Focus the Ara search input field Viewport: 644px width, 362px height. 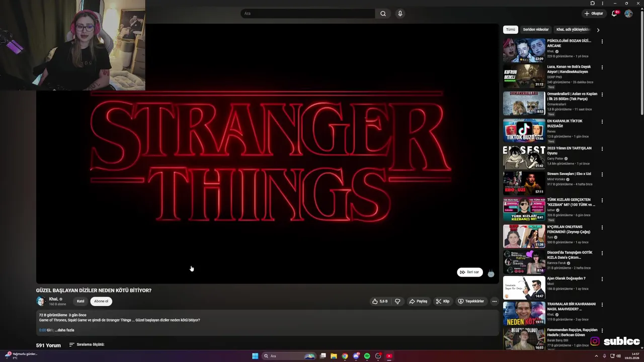pyautogui.click(x=308, y=14)
